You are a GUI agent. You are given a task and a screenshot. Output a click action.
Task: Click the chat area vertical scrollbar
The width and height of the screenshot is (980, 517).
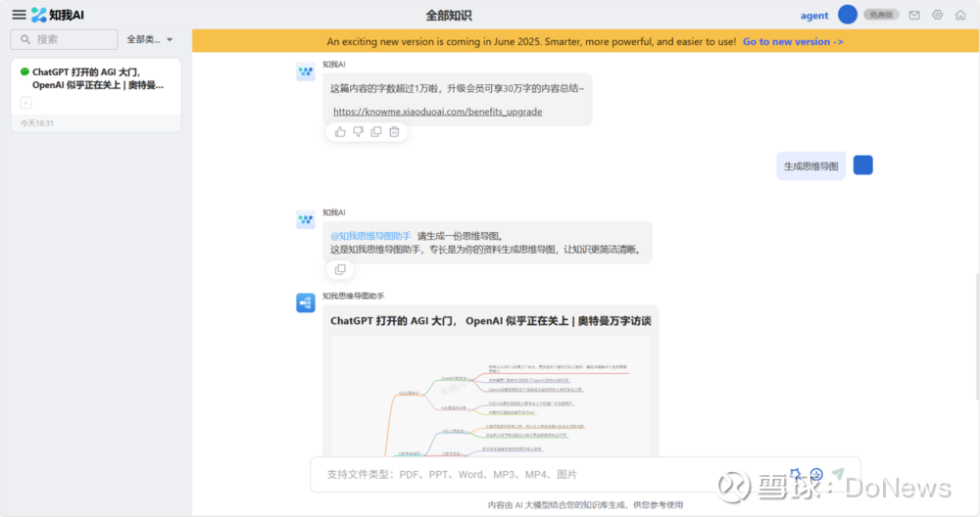pyautogui.click(x=976, y=337)
